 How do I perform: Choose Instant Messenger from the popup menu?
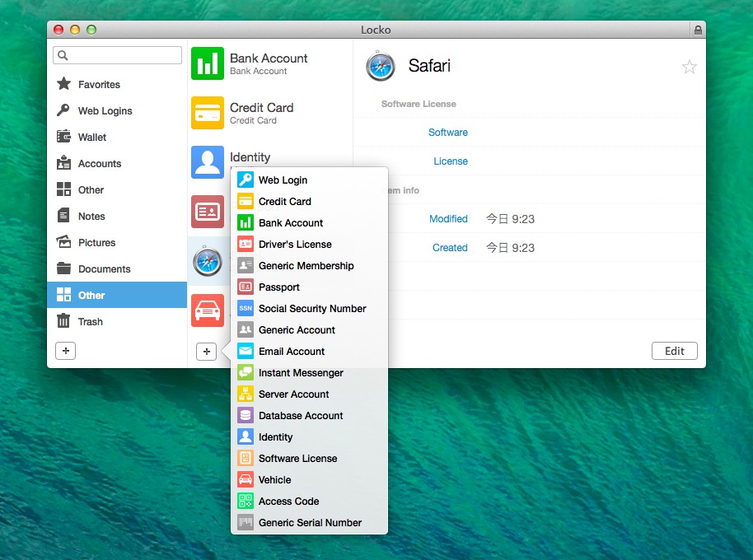tap(309, 373)
